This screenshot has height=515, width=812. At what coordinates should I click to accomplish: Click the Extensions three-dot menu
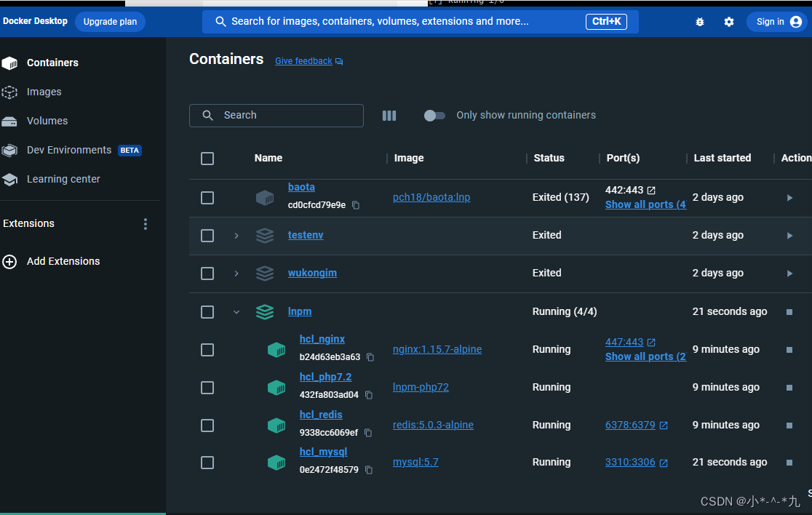click(x=145, y=223)
